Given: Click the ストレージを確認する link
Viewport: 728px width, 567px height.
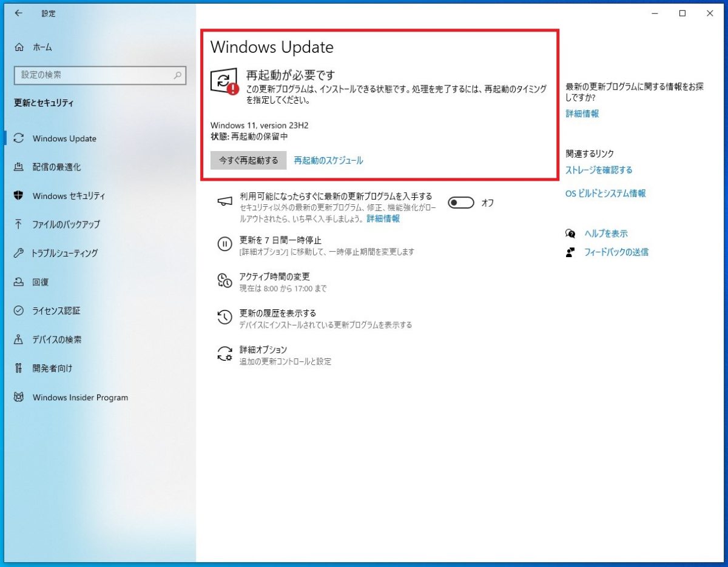Looking at the screenshot, I should (599, 170).
